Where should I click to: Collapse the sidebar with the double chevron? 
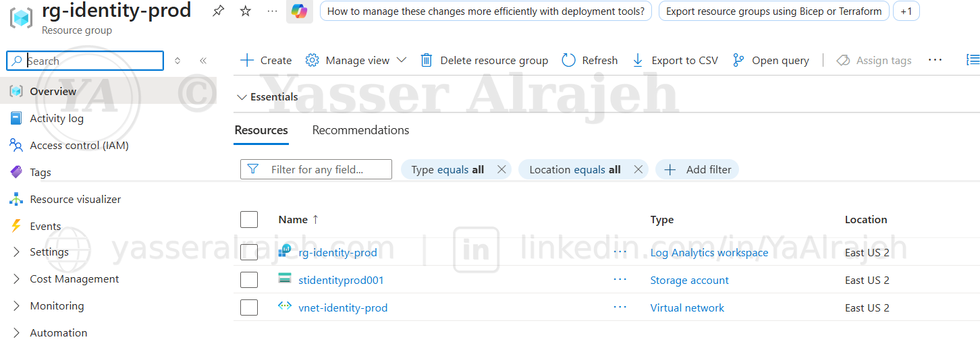(x=203, y=61)
